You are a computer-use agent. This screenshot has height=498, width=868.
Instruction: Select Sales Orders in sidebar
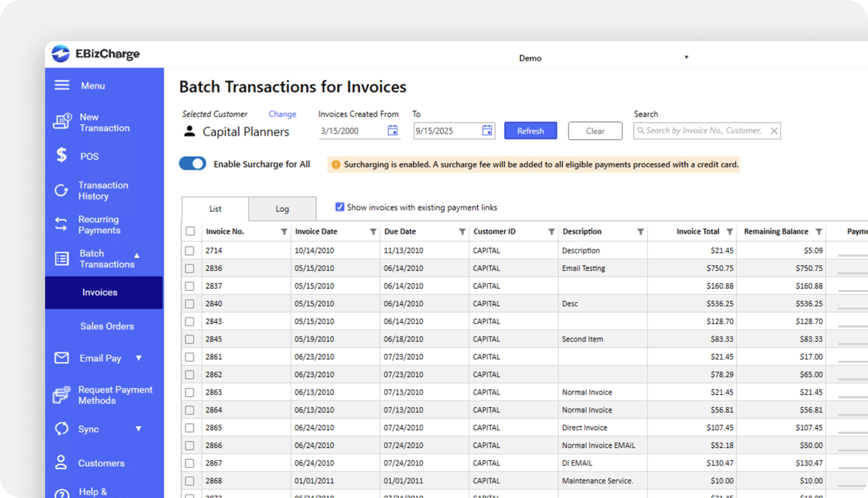(x=107, y=326)
